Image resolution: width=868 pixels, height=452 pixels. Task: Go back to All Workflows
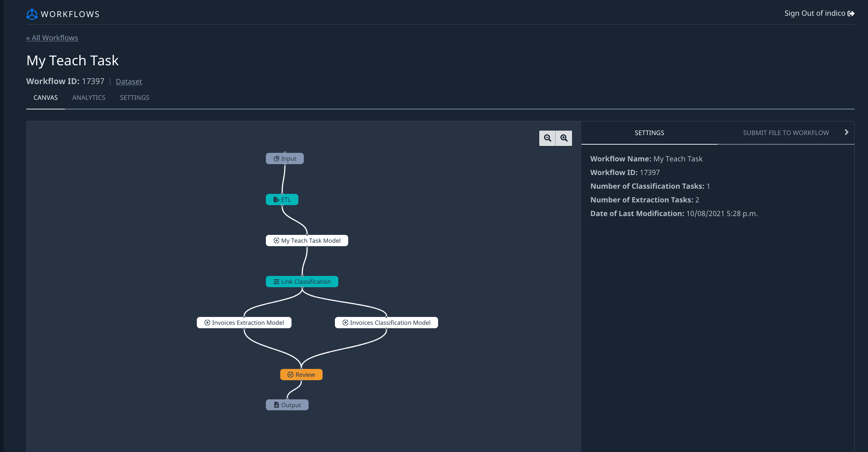tap(52, 38)
